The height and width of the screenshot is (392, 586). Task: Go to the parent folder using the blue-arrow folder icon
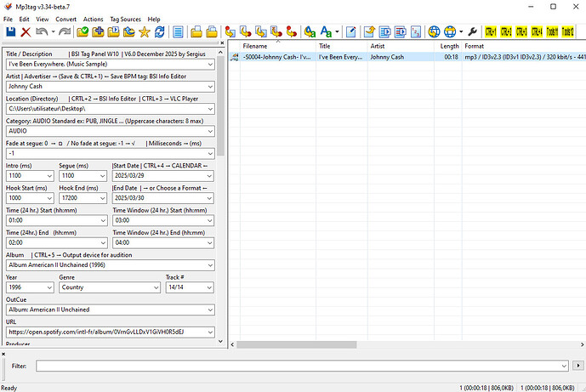click(129, 32)
